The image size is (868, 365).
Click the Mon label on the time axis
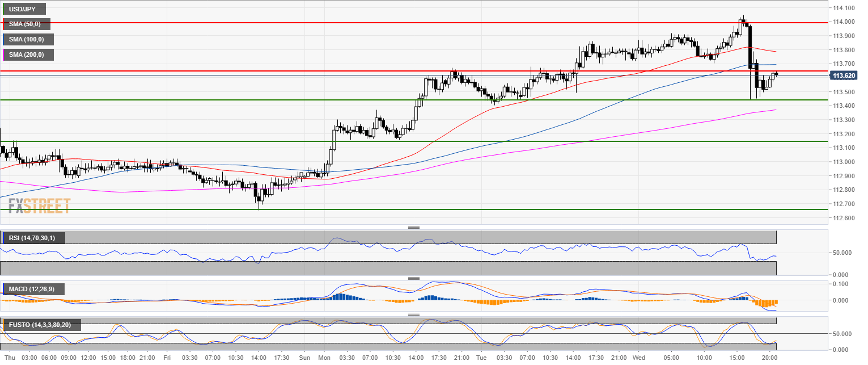coord(324,358)
